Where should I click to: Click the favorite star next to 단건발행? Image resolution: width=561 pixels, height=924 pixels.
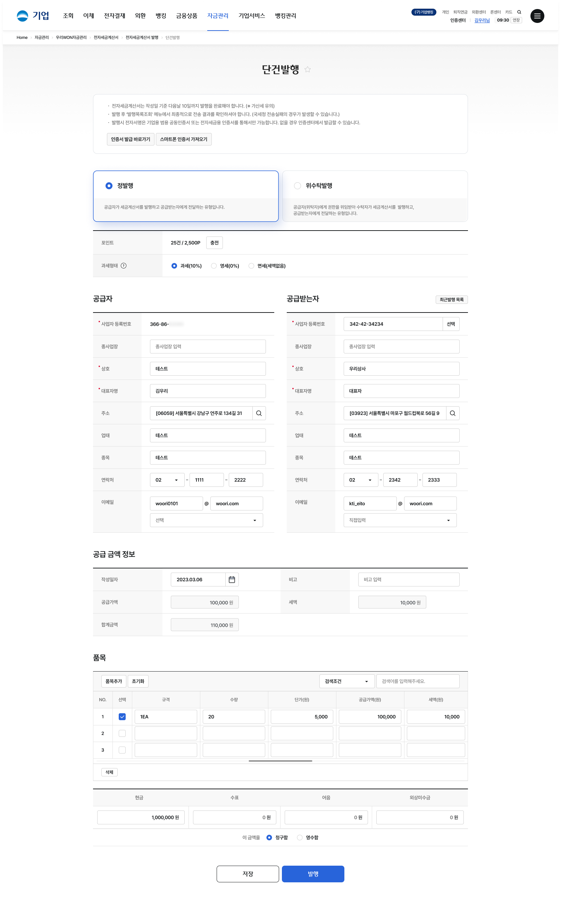[x=308, y=69]
